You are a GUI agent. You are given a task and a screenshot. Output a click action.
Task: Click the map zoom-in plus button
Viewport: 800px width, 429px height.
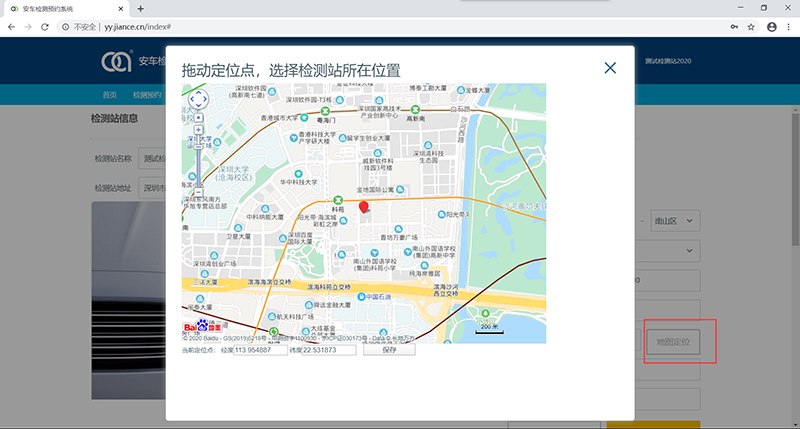click(x=198, y=130)
